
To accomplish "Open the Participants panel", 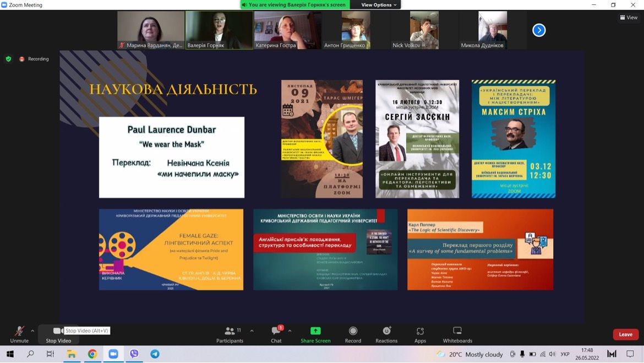I will tap(230, 334).
